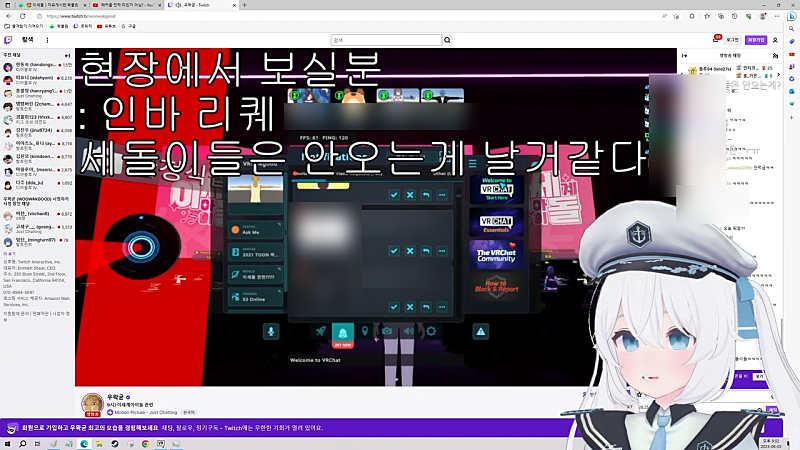
Task: Open more options for the second invitation
Action: click(442, 251)
